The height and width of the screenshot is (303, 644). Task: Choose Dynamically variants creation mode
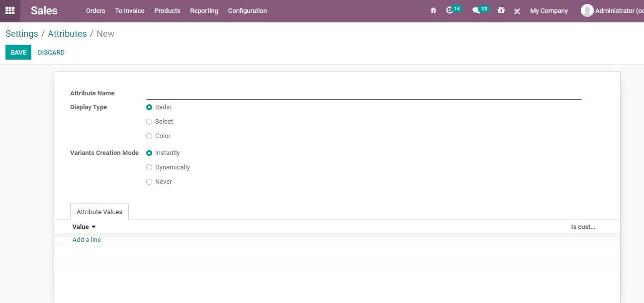[149, 167]
